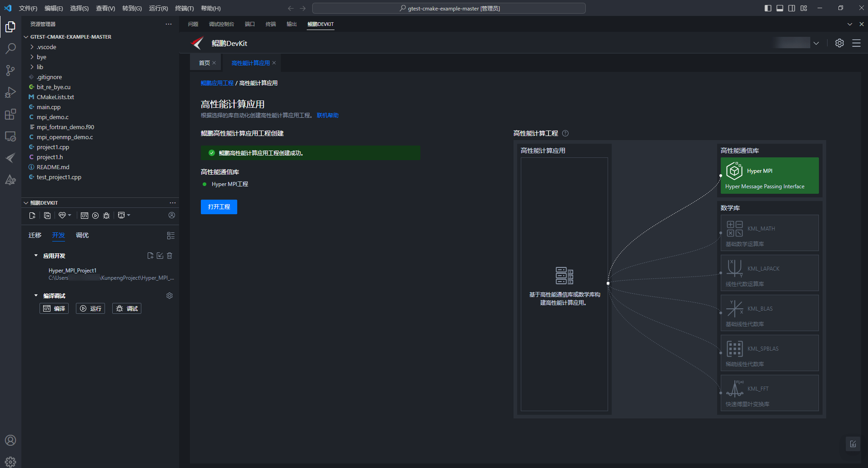The height and width of the screenshot is (468, 868).
Task: Open the Extensions view
Action: point(10,114)
